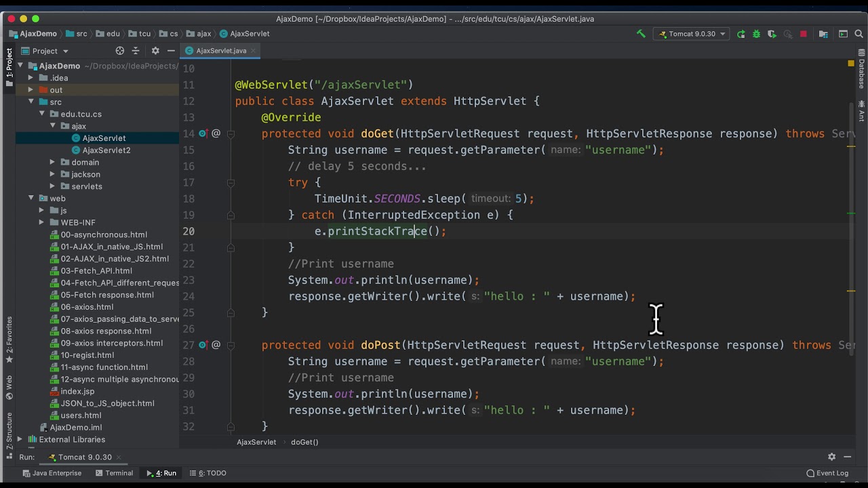Expand the .idea folder
Viewport: 868px width, 488px height.
coord(31,78)
